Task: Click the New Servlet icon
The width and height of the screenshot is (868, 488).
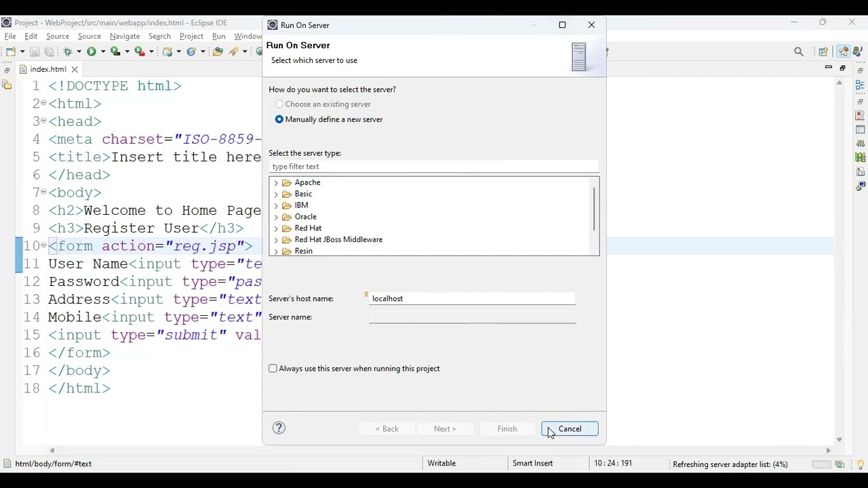Action: click(191, 52)
